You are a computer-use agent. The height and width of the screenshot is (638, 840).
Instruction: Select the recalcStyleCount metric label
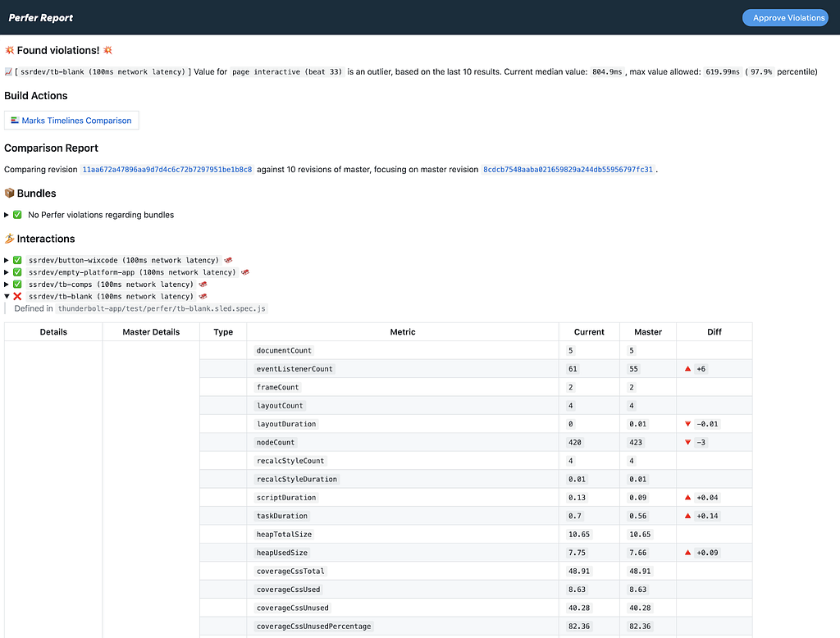coord(290,461)
